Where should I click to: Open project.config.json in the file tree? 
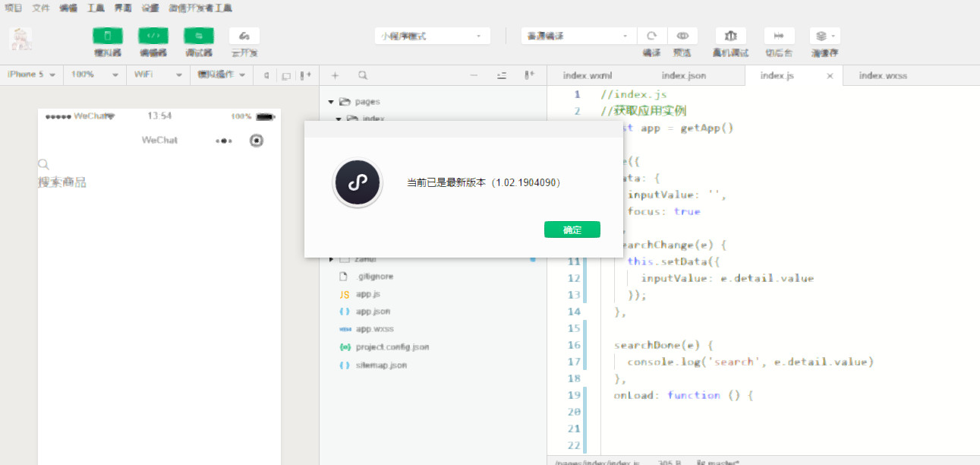point(392,347)
